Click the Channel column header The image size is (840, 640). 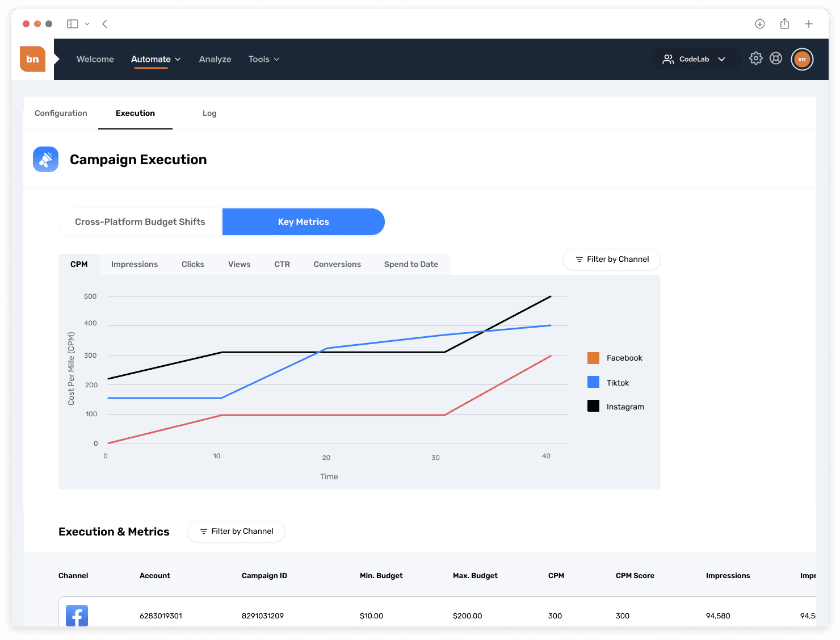click(73, 575)
